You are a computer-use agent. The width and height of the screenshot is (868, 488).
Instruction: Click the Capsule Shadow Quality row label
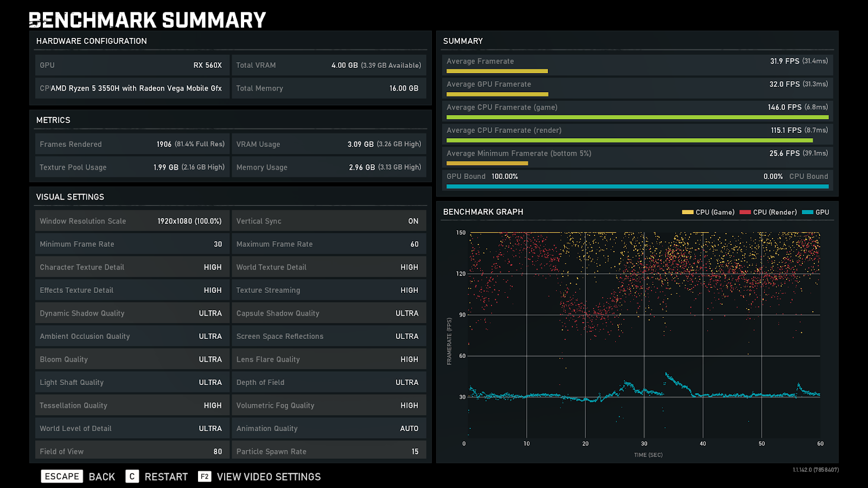click(x=278, y=313)
